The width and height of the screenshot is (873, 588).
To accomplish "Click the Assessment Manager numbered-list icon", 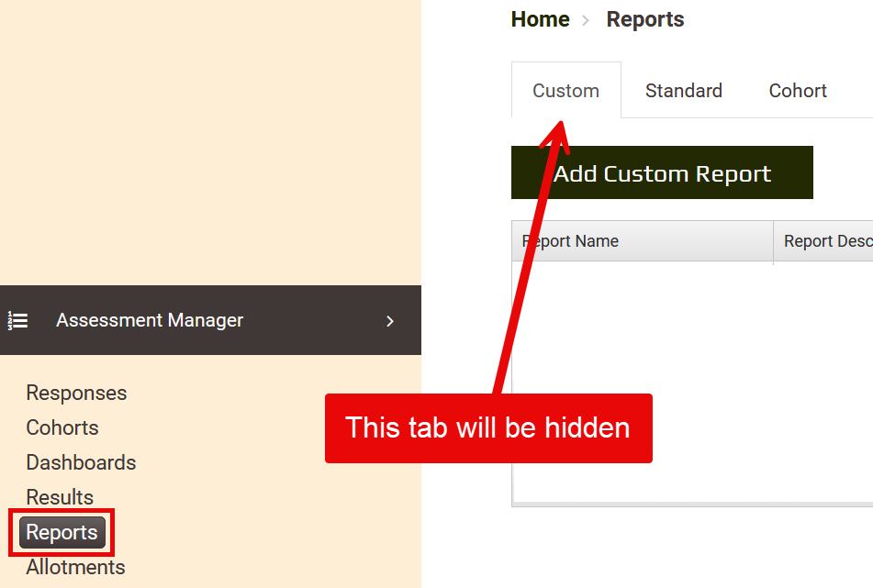I will pyautogui.click(x=17, y=320).
